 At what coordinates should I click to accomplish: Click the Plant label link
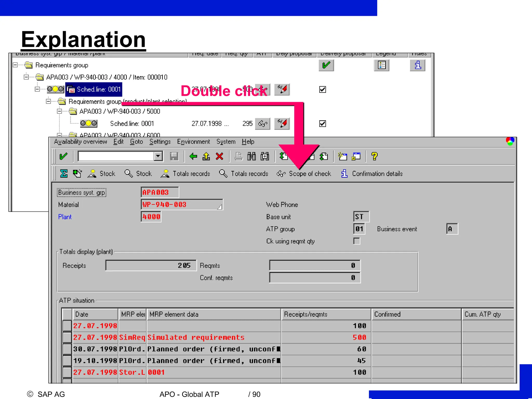pos(65,217)
